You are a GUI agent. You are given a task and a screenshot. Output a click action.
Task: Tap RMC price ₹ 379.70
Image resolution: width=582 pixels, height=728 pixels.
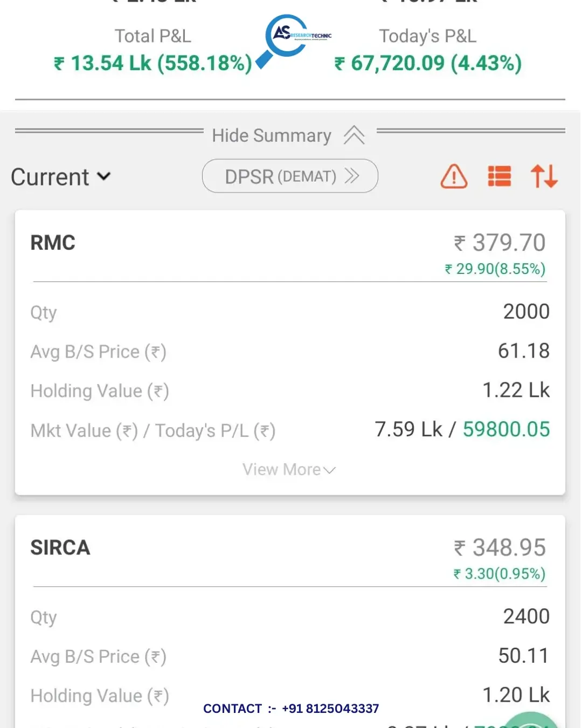500,243
